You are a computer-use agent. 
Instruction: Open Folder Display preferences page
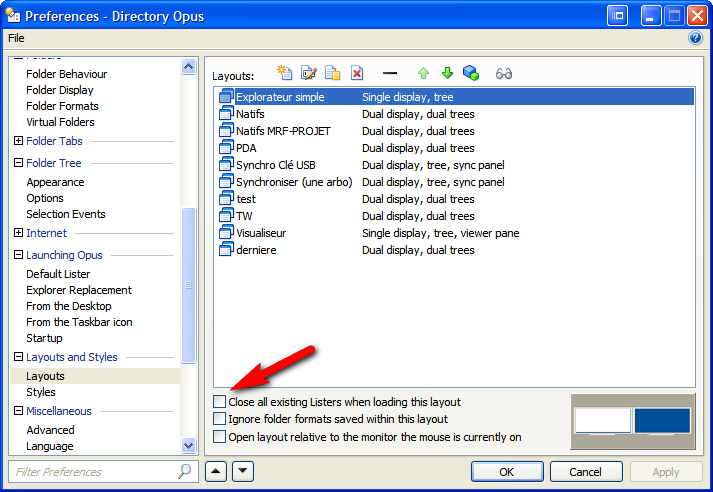pyautogui.click(x=60, y=90)
